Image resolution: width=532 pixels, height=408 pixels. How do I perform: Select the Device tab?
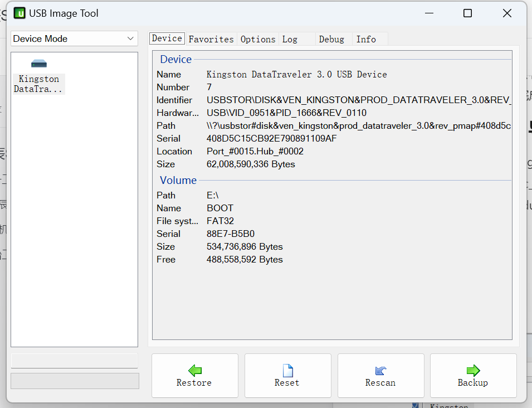point(167,38)
